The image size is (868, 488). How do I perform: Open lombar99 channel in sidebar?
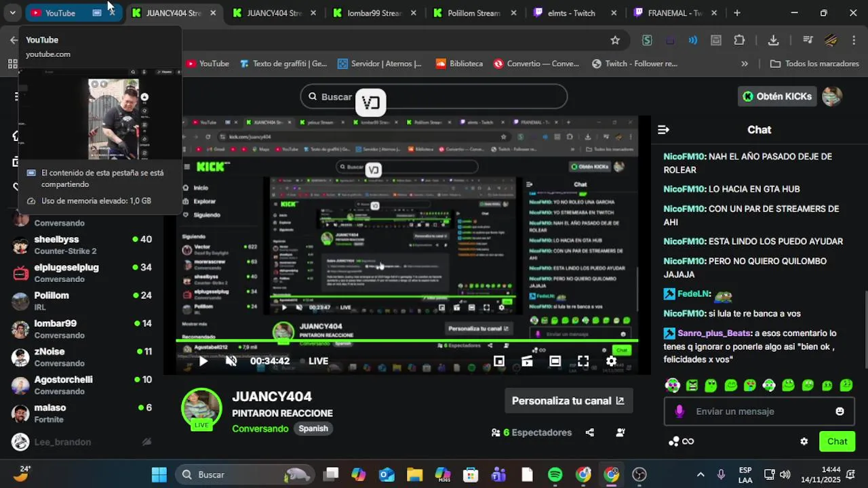tap(81, 329)
